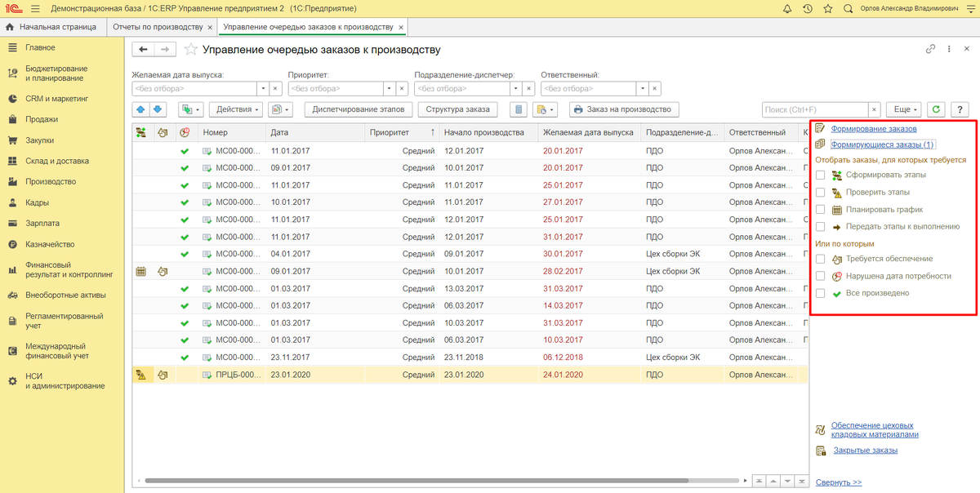Open the green status dropdown beside Действия
The height and width of the screenshot is (493, 980).
tap(190, 109)
